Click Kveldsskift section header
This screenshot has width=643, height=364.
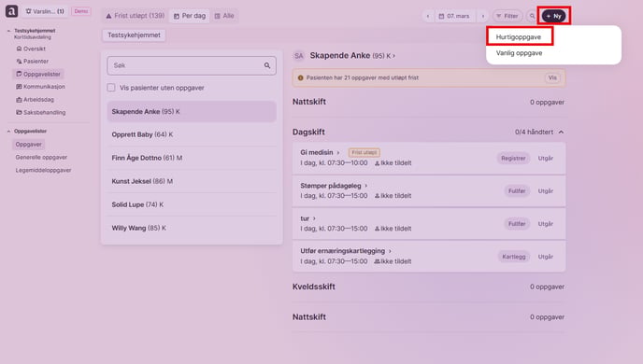click(x=314, y=287)
